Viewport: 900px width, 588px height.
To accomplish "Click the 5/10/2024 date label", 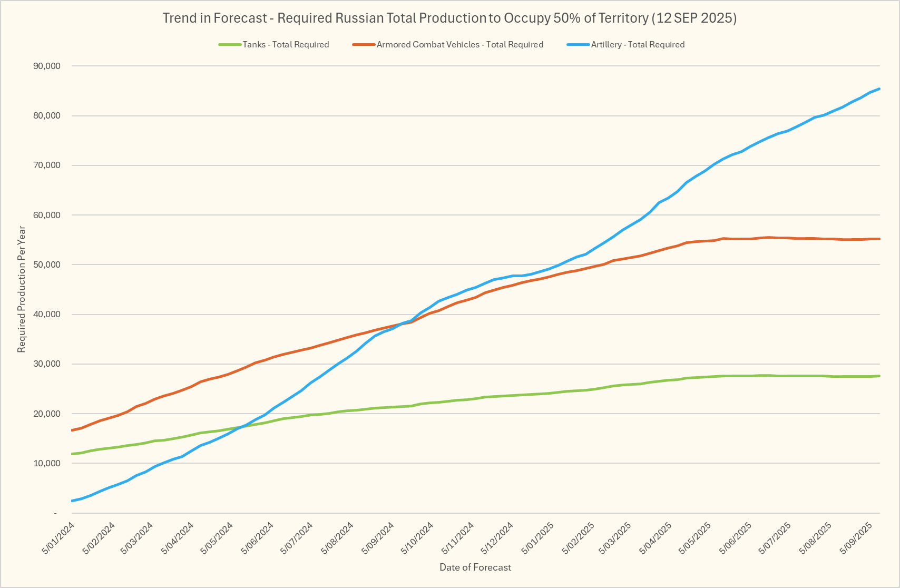I will tap(417, 537).
